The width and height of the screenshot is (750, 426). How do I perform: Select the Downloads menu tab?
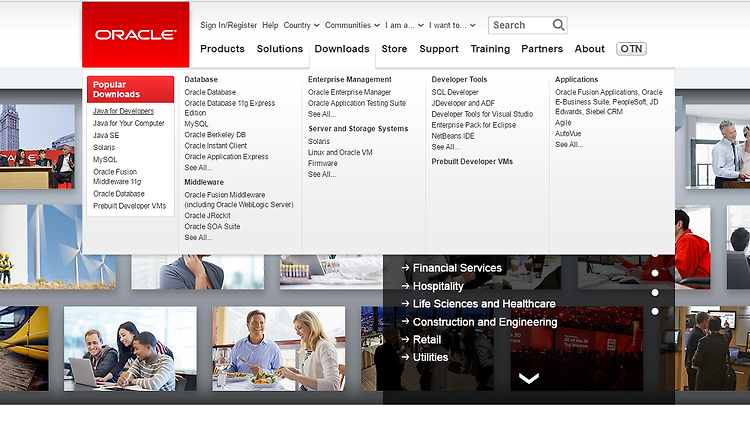(342, 49)
